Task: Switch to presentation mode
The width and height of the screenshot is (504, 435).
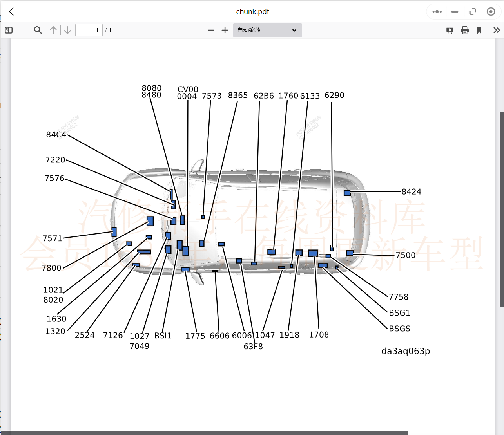Action: click(x=450, y=30)
